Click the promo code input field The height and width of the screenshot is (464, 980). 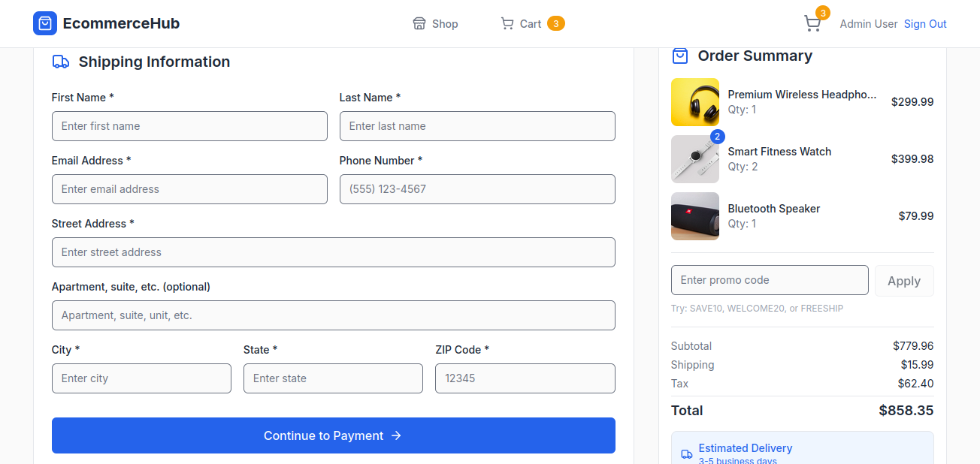point(770,279)
